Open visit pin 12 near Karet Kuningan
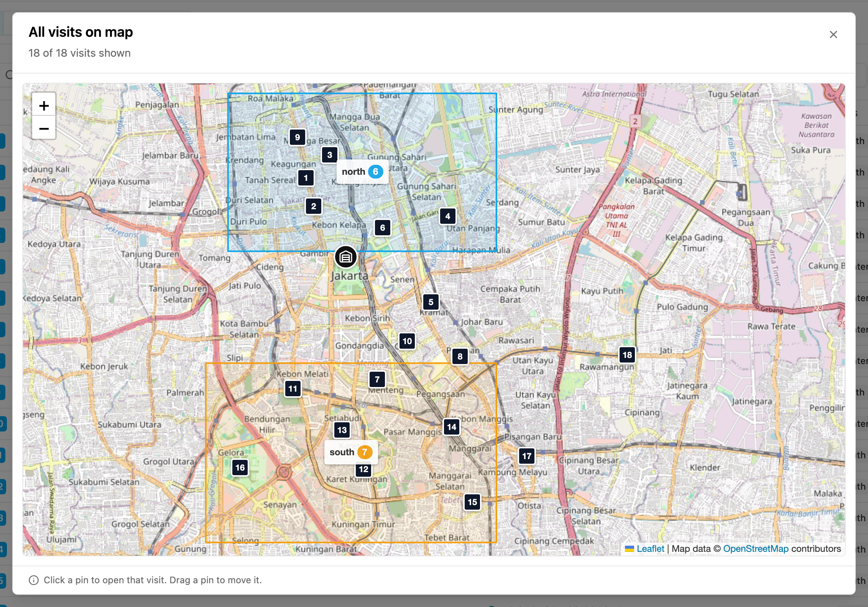Image resolution: width=868 pixels, height=607 pixels. [x=363, y=469]
